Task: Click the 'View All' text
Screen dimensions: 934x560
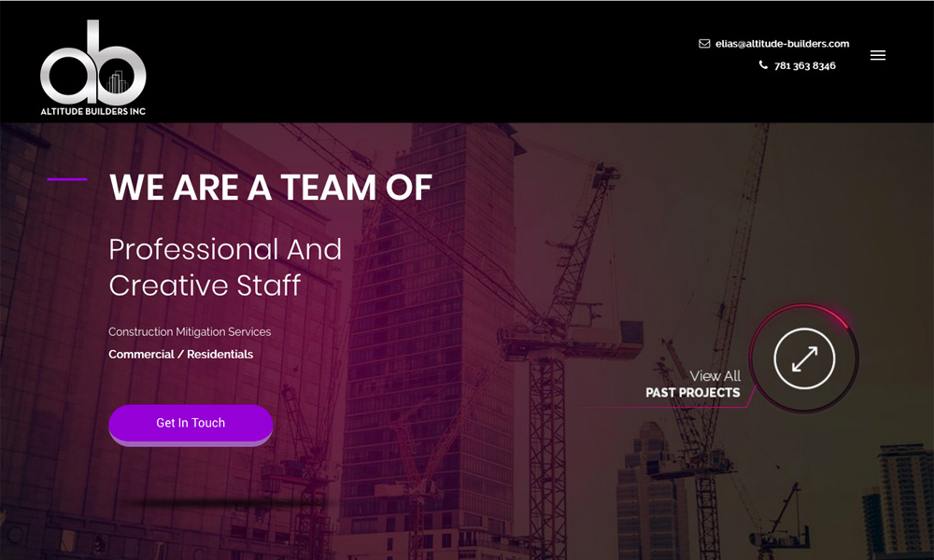Action: 715,376
